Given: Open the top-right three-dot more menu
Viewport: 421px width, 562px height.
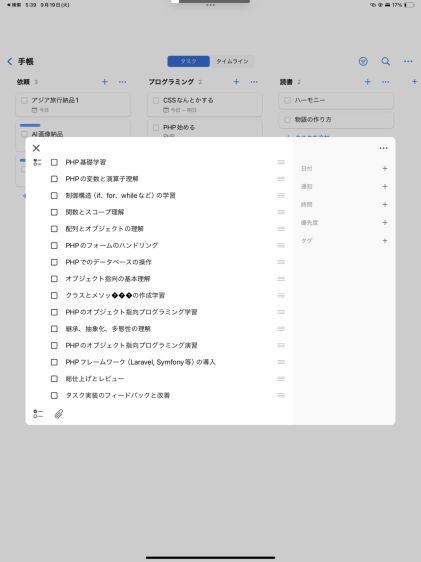Looking at the screenshot, I should 408,61.
